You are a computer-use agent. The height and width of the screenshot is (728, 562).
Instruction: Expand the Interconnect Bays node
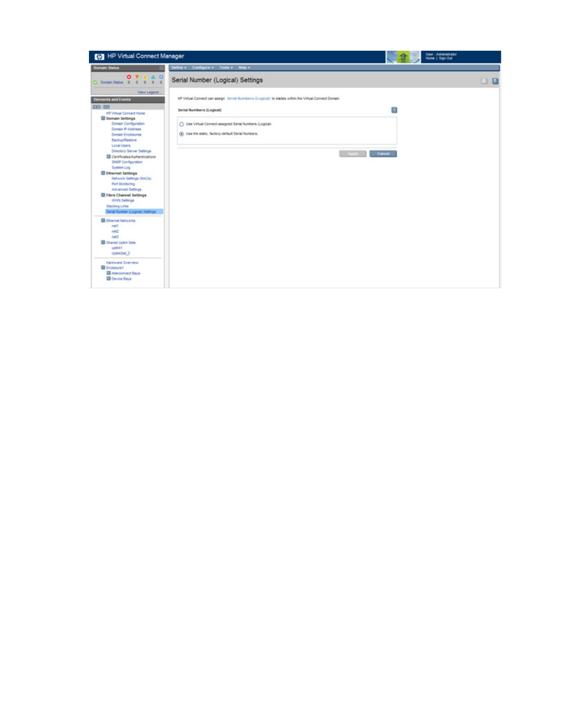pos(108,274)
